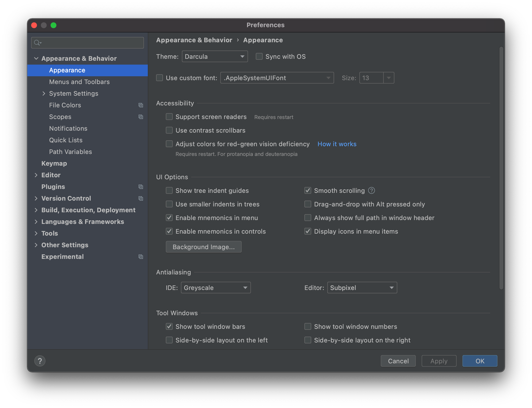Click the File Colors settings icon

coord(141,105)
